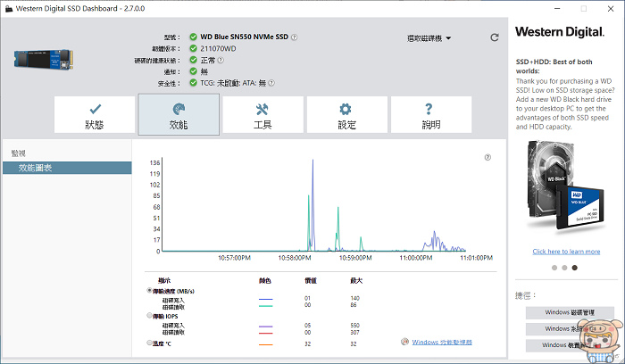Screen dimensions: 625x364
Task: Click the refresh icon near the drive selector
Action: click(x=495, y=37)
